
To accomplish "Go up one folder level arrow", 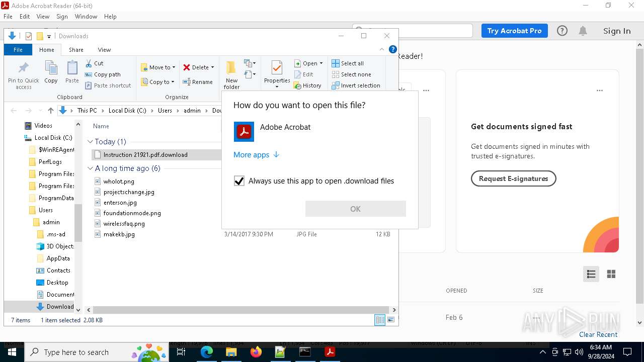I will coord(50,111).
